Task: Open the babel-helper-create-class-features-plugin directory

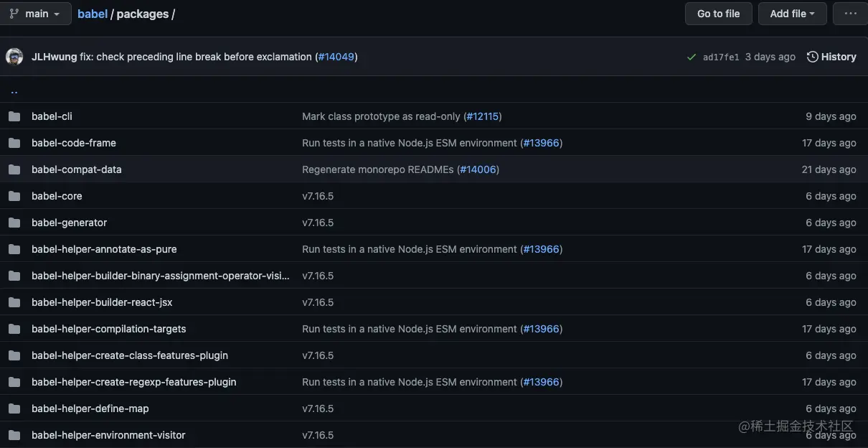Action: coord(130,355)
